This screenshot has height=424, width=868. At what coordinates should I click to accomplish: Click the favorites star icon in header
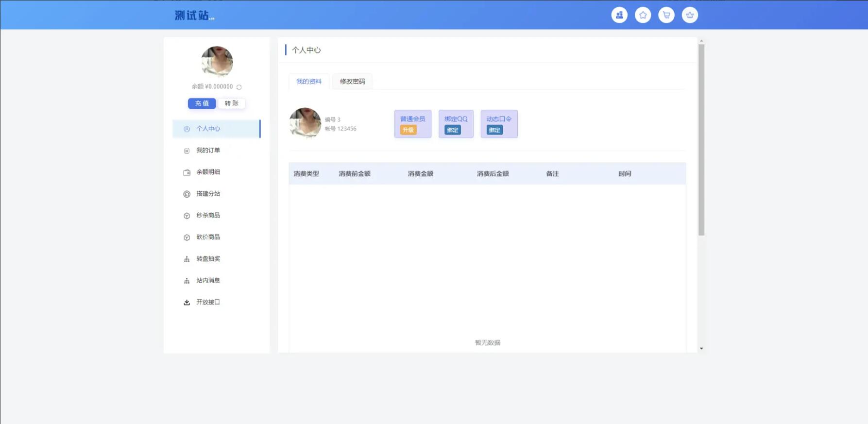click(643, 15)
